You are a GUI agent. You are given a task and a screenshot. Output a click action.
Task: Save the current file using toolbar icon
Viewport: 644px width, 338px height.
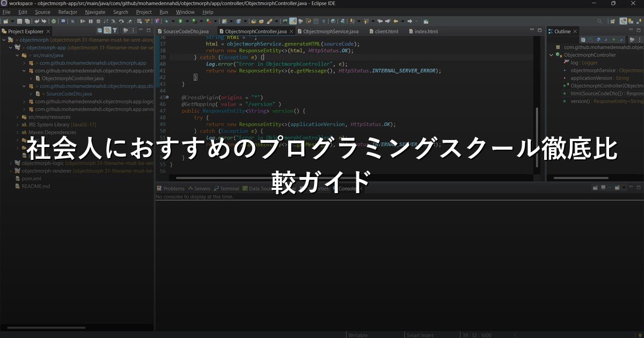(x=19, y=21)
